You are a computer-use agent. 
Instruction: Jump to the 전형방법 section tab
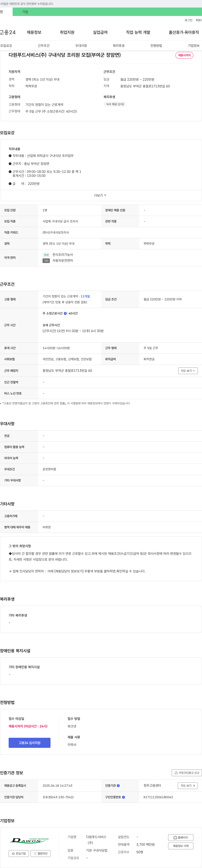(156, 46)
